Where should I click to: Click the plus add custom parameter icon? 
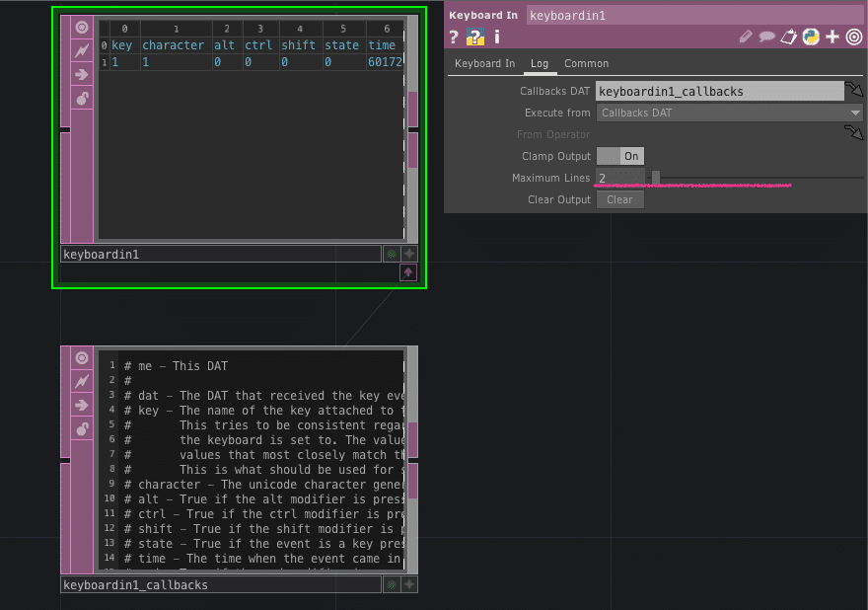(832, 38)
